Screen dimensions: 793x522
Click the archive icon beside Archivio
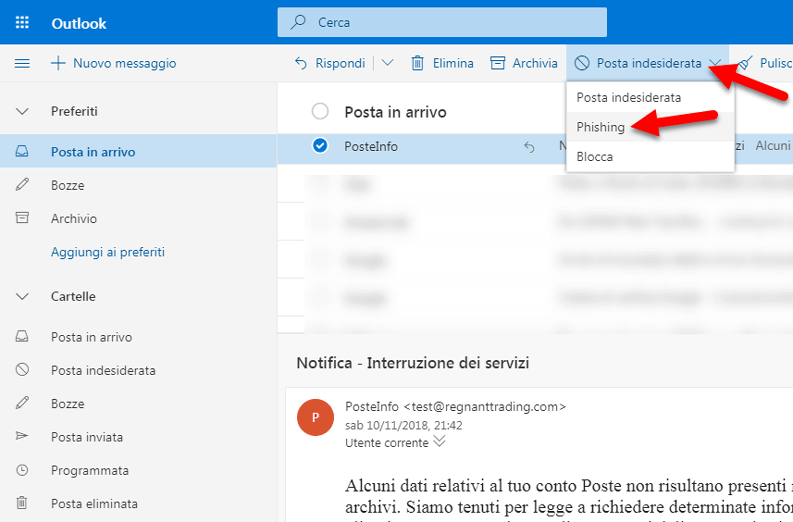(x=22, y=218)
